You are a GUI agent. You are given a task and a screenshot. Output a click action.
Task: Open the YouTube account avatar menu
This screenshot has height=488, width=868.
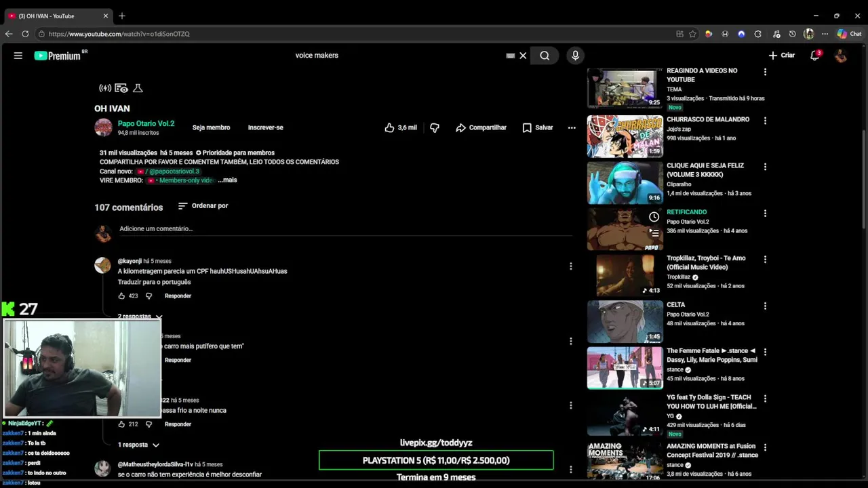[840, 56]
